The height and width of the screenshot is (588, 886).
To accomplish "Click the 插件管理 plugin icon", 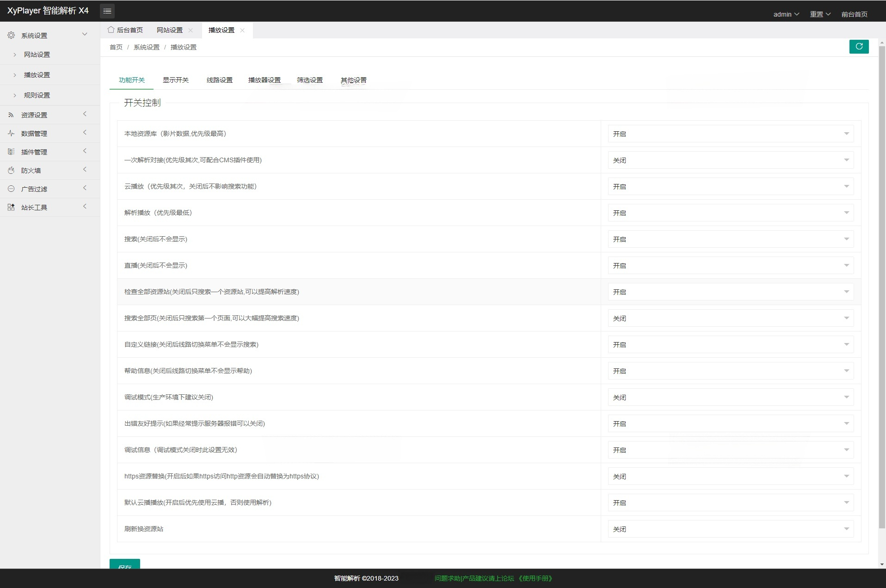I will click(10, 152).
